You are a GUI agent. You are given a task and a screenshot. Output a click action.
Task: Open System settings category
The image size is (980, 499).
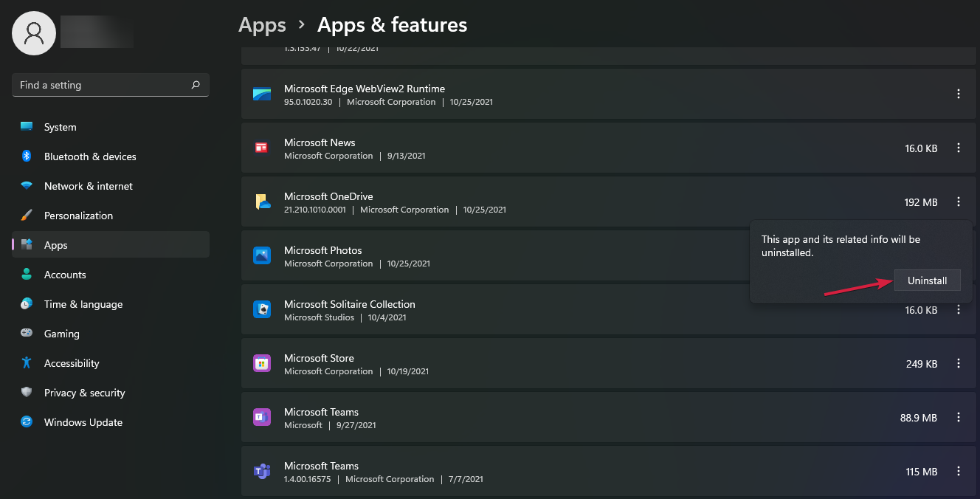(111, 127)
